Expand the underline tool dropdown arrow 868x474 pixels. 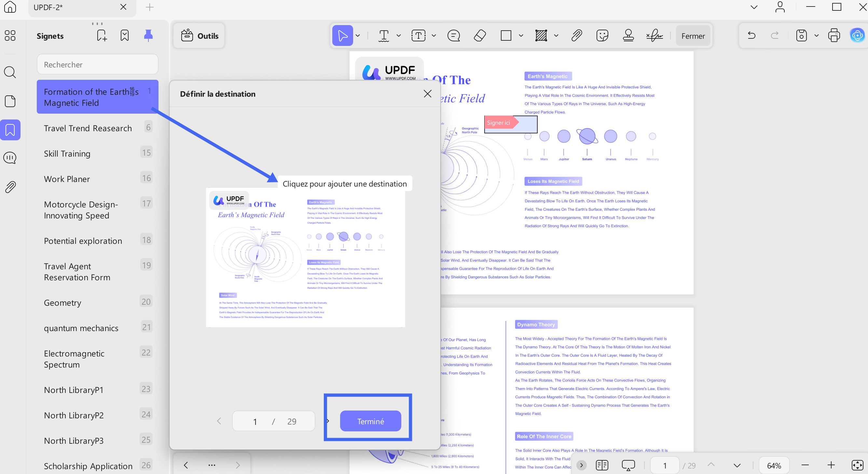[399, 35]
